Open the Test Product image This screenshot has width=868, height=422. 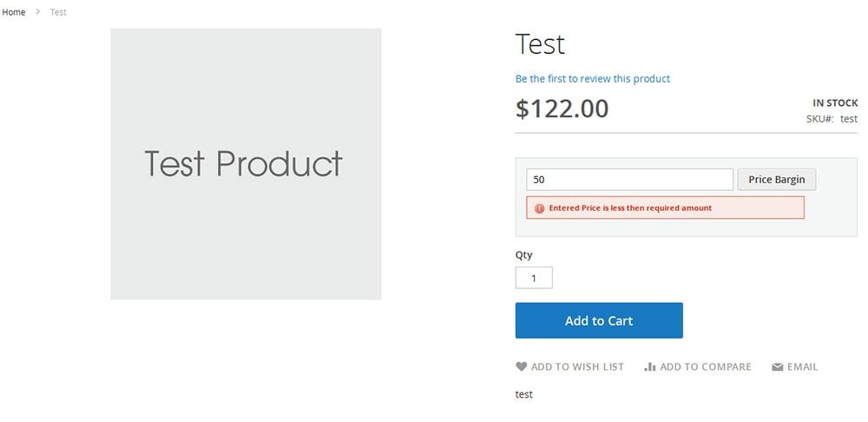click(x=246, y=164)
